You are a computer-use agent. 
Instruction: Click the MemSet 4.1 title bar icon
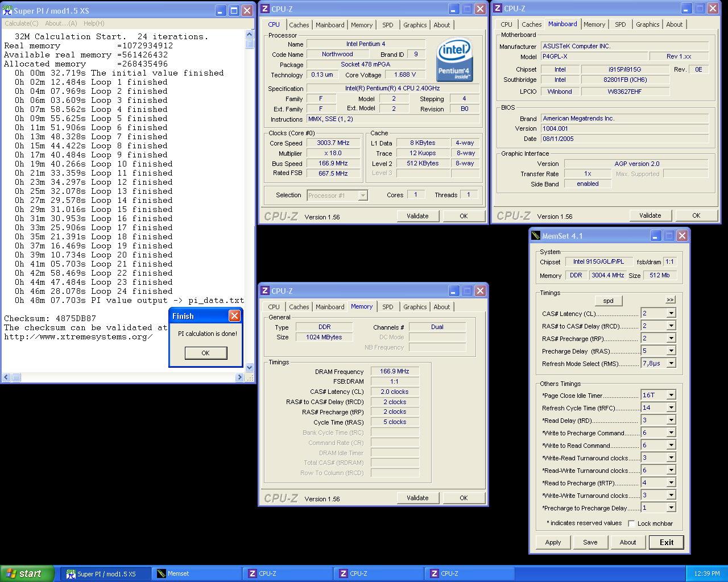[536, 236]
